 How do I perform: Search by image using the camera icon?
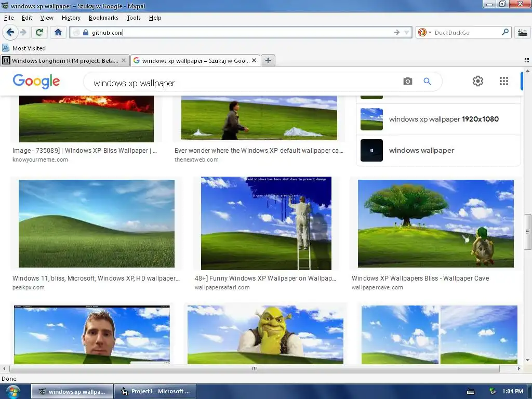[407, 82]
